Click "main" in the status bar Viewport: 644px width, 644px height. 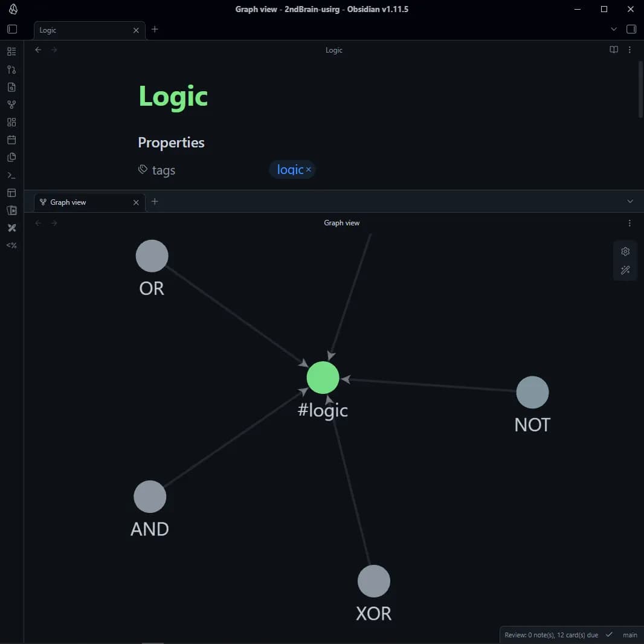(630, 635)
